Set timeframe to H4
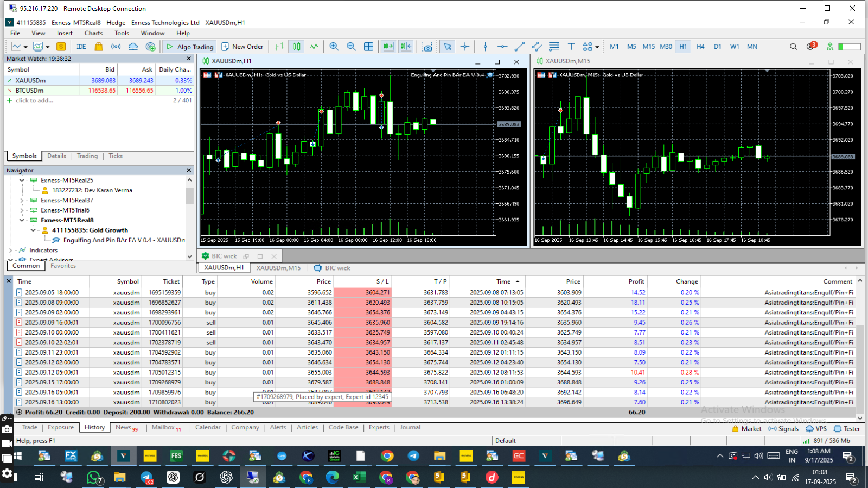 point(700,47)
